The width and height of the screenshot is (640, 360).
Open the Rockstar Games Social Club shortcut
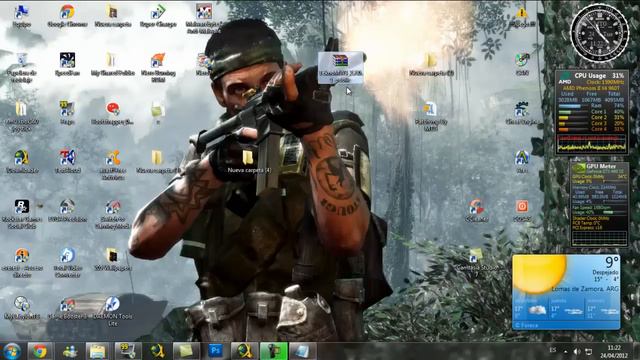(x=22, y=214)
